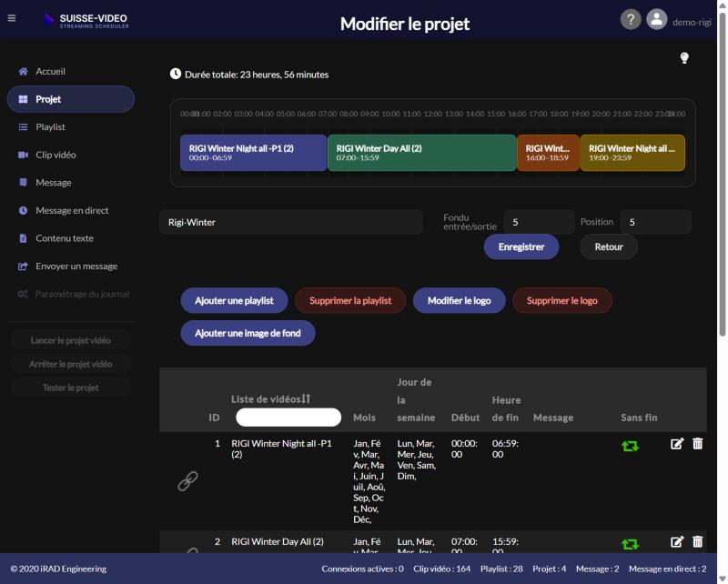Click the project name field Rigi-Winter
Image resolution: width=728 pixels, height=584 pixels.
(291, 222)
